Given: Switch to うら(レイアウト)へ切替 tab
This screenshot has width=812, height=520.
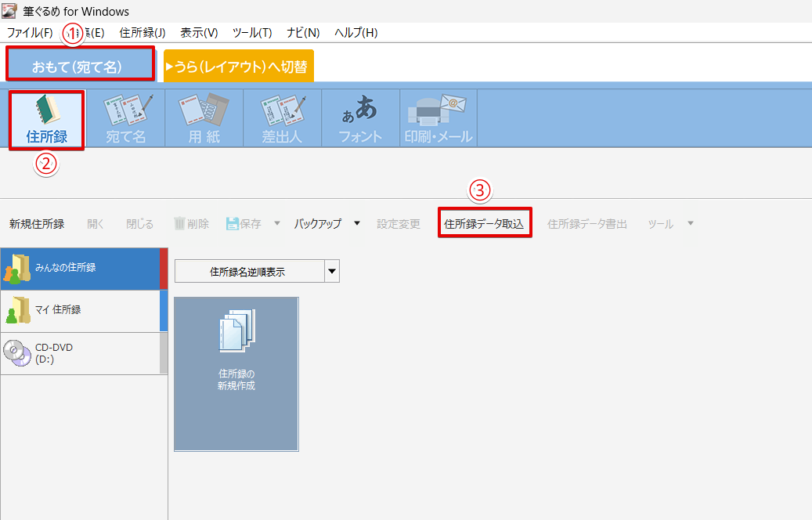Looking at the screenshot, I should click(x=239, y=66).
